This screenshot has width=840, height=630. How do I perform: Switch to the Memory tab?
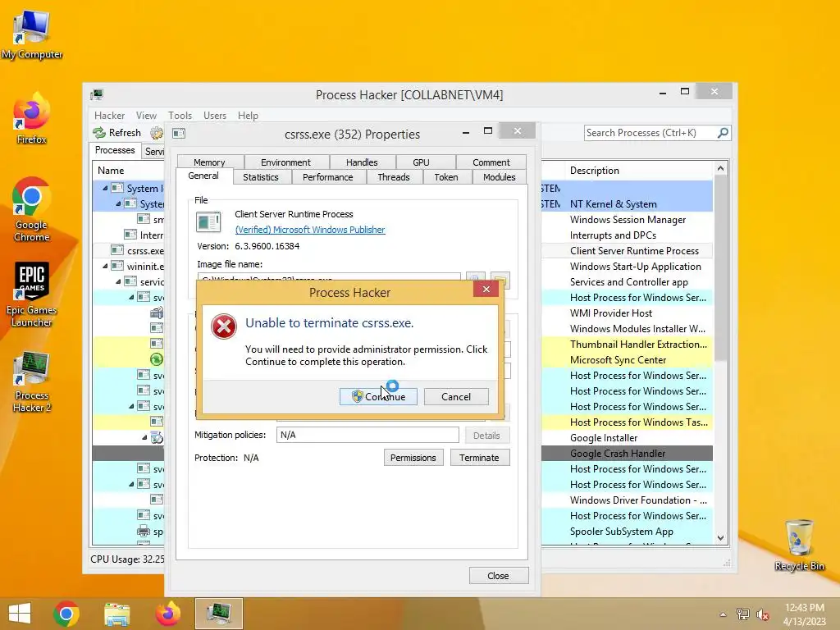pyautogui.click(x=209, y=162)
